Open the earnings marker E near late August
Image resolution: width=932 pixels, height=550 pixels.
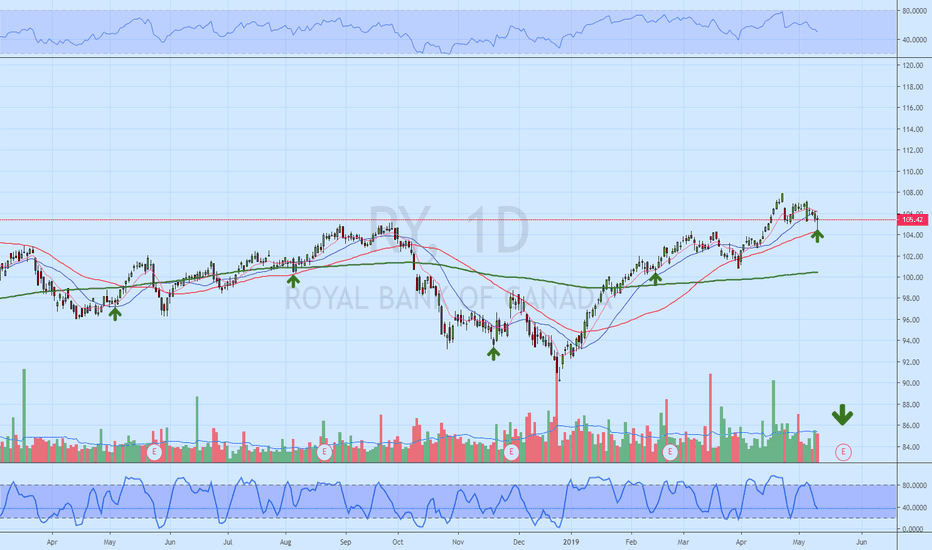pyautogui.click(x=324, y=452)
